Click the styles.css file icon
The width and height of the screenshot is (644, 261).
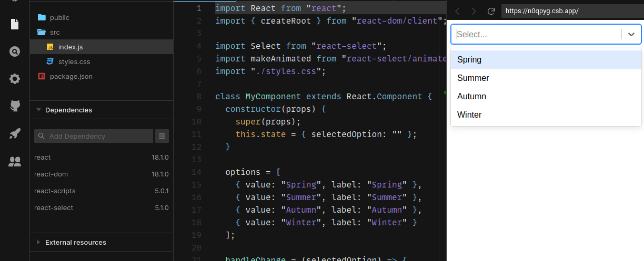pyautogui.click(x=50, y=61)
